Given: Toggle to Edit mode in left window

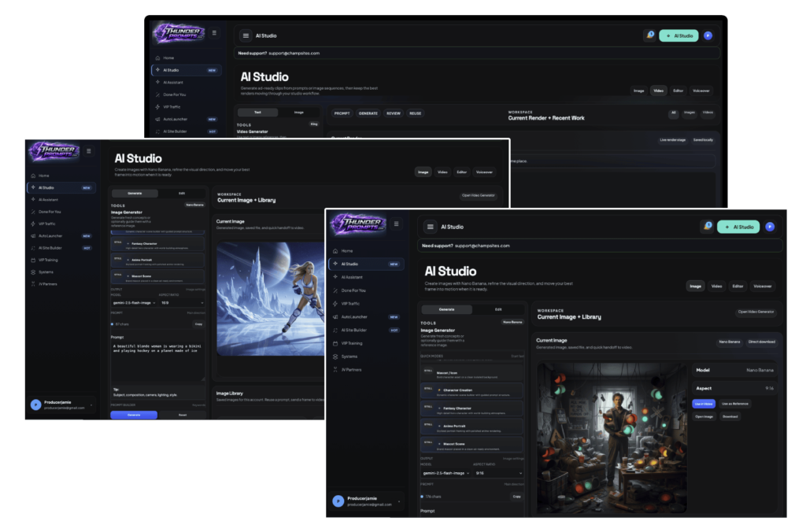Looking at the screenshot, I should coord(181,194).
